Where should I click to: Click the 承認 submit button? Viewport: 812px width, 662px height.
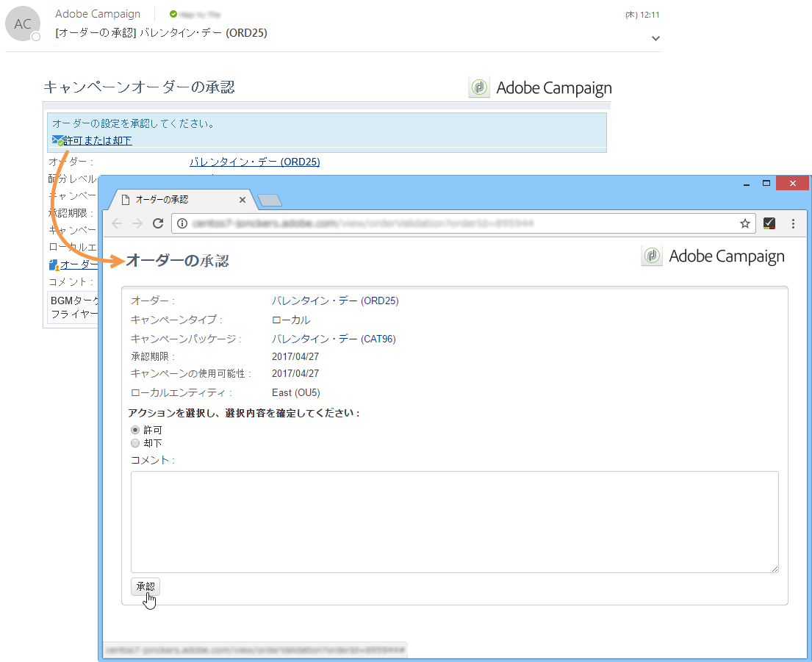[x=145, y=586]
